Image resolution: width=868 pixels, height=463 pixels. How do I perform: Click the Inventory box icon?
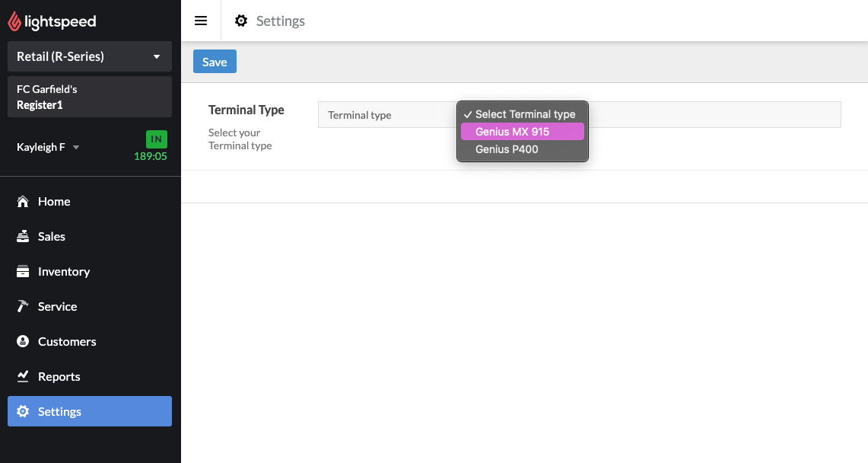[23, 271]
